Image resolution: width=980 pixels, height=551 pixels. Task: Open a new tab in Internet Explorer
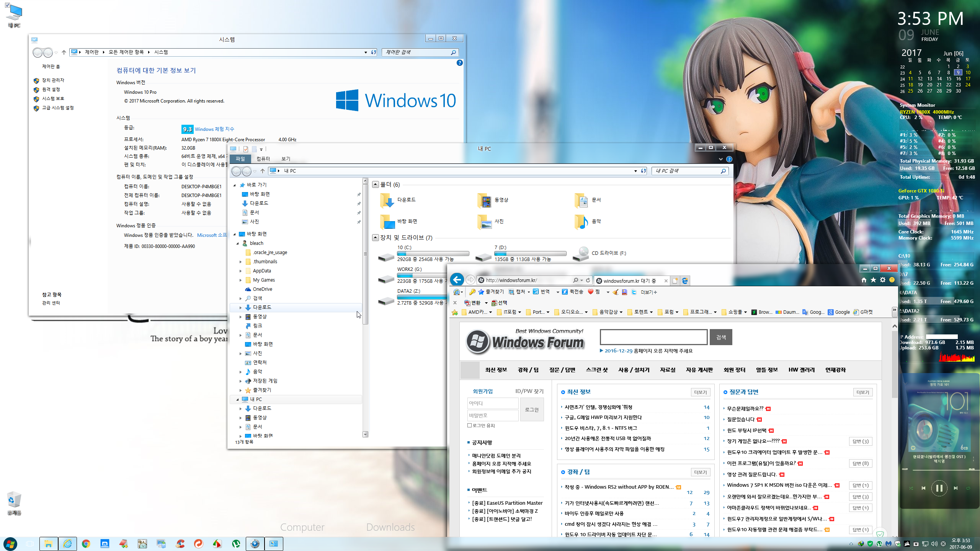tap(675, 281)
